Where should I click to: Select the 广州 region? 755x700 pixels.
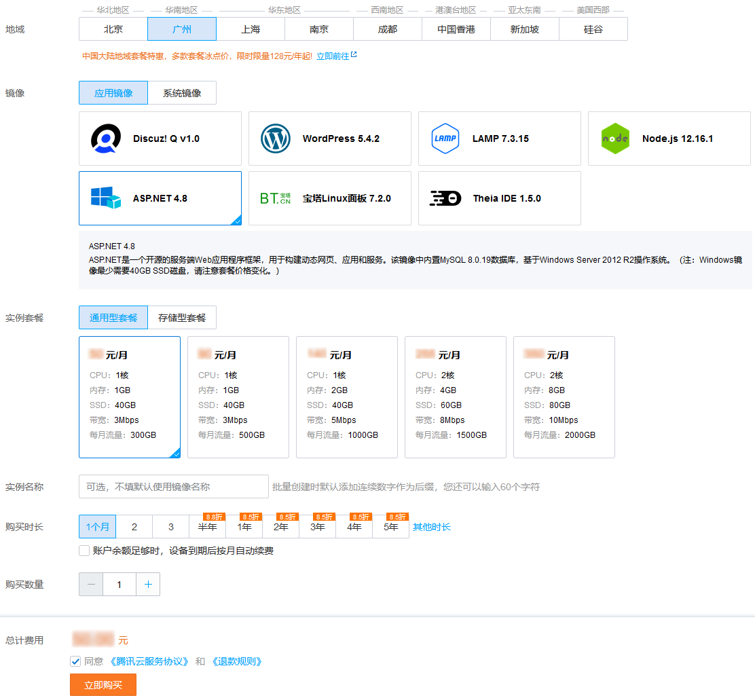tap(182, 29)
